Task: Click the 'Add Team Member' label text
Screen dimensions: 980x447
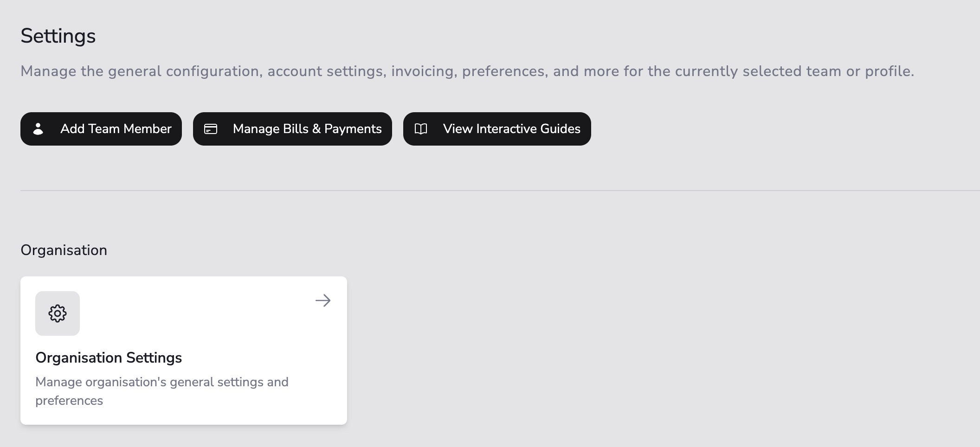Action: [x=116, y=129]
